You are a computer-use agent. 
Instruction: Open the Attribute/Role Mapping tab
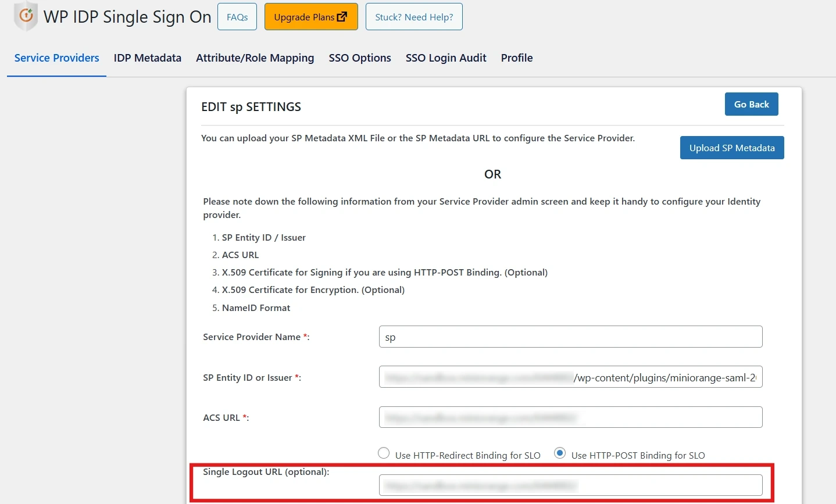(x=255, y=58)
